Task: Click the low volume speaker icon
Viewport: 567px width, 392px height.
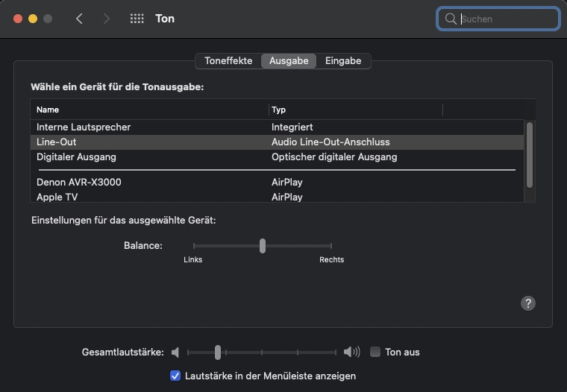Action: click(x=175, y=353)
